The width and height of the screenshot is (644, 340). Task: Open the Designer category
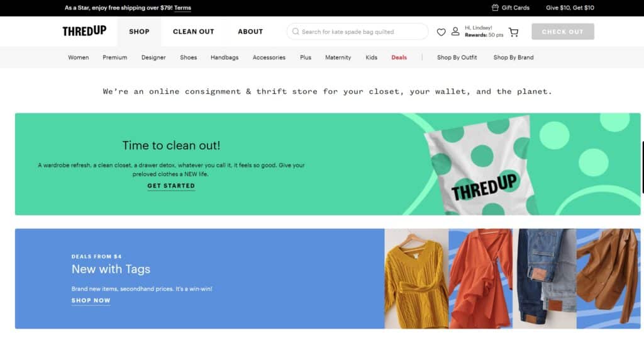(x=153, y=57)
